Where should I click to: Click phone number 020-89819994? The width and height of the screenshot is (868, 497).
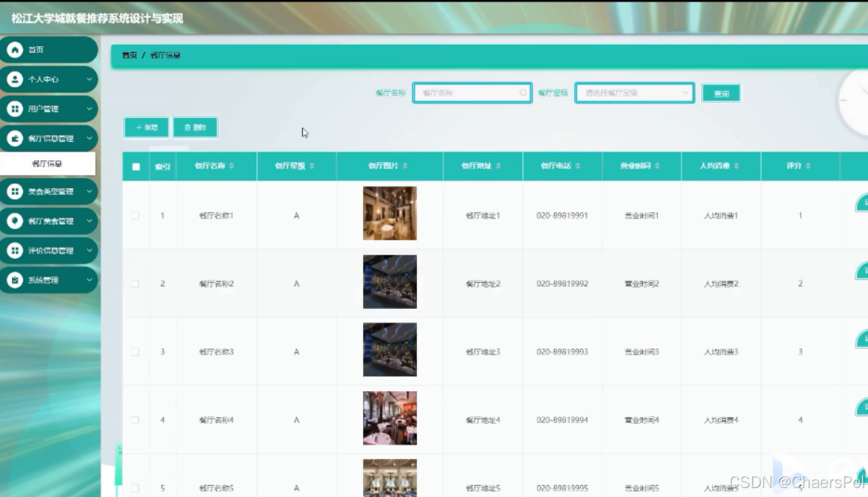pos(562,420)
